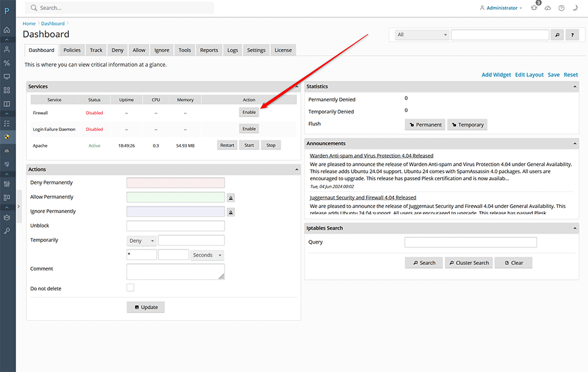Open the 'All' filter dropdown
This screenshot has height=372, width=588.
click(422, 34)
